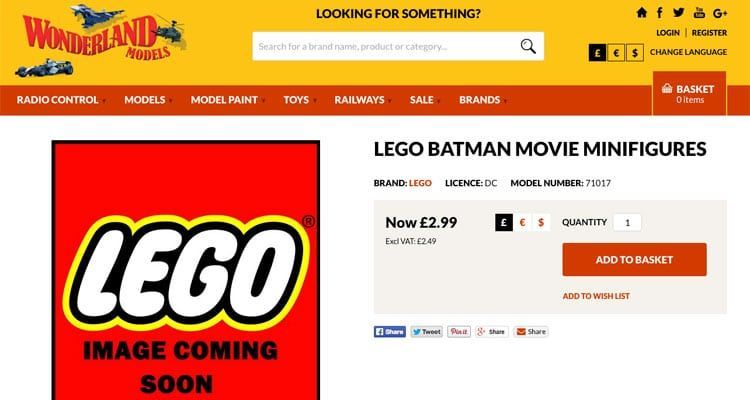This screenshot has height=400, width=750.
Task: Expand the Radio Control menu
Action: pos(61,100)
